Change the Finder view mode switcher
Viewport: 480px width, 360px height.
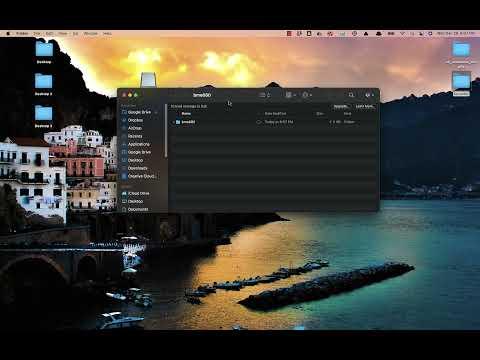point(265,95)
